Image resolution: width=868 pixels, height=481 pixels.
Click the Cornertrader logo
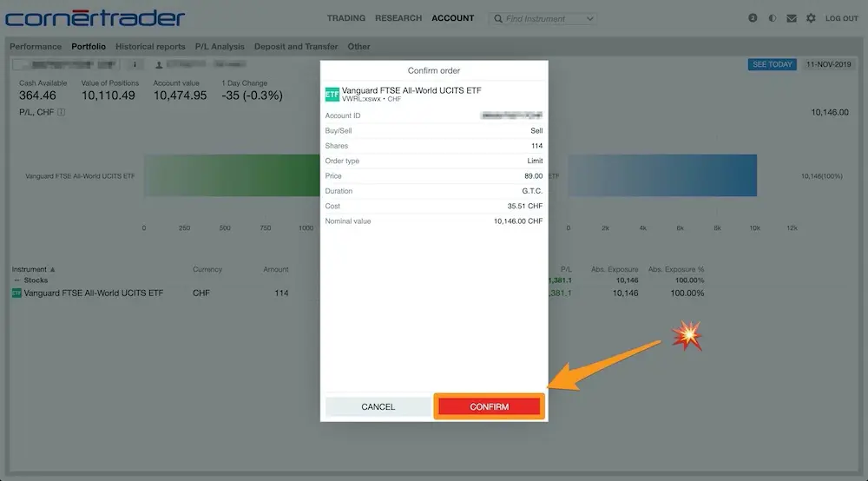point(95,17)
